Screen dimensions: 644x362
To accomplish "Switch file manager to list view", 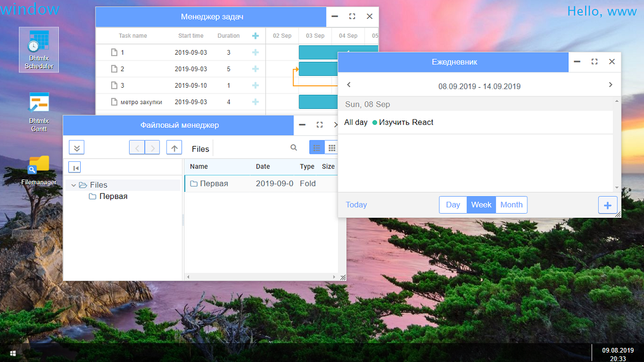I will 316,147.
